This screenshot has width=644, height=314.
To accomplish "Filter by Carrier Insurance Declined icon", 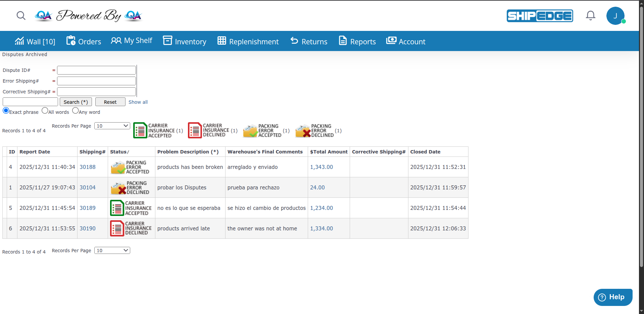I will [195, 130].
